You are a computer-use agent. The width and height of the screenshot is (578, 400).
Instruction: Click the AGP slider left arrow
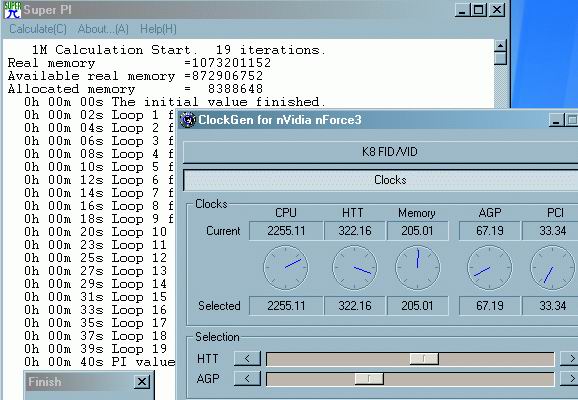tap(247, 379)
